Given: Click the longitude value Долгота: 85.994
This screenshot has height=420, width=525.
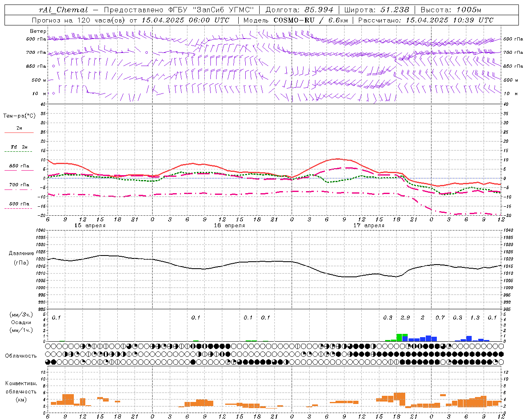Looking at the screenshot, I should pyautogui.click(x=300, y=10).
